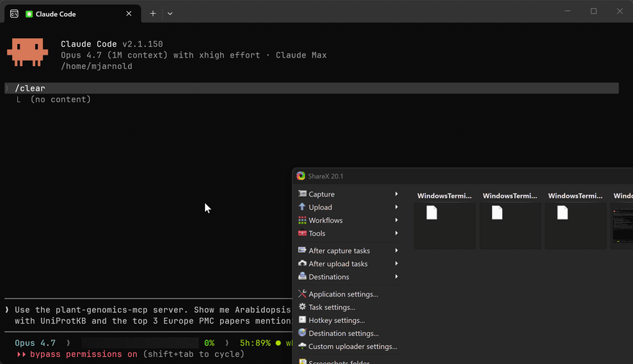Viewport: 633px width, 364px height.
Task: Click the After upload tasks cloud icon
Action: click(x=302, y=263)
